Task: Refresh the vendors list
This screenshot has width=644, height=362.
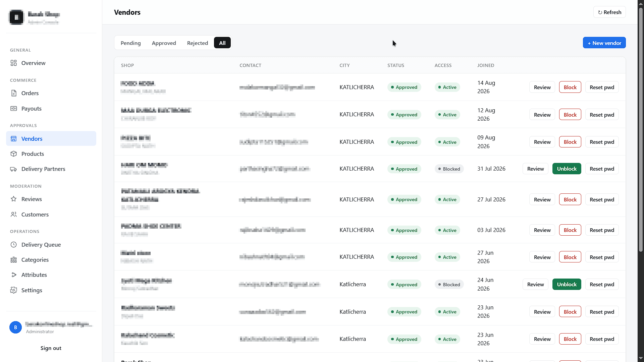Action: (609, 12)
